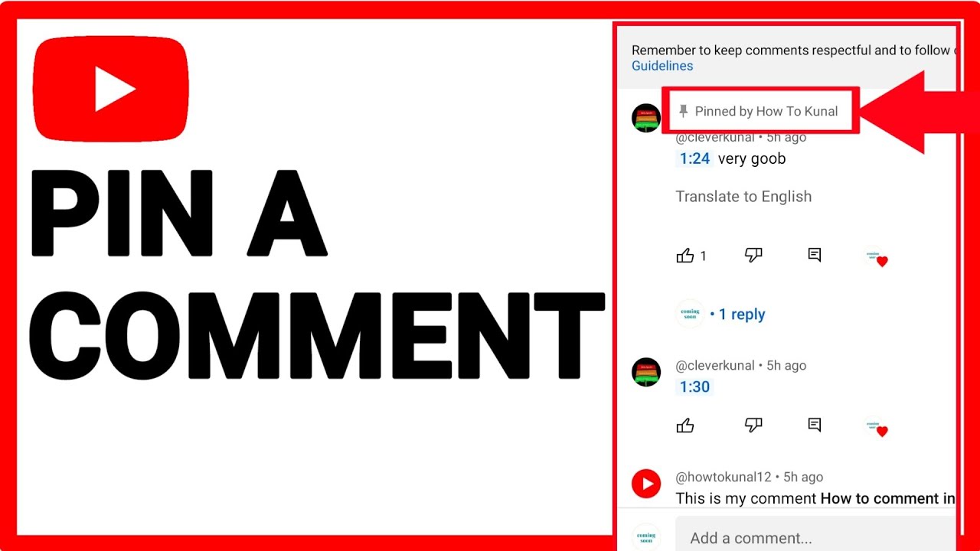The image size is (980, 551).
Task: Open the community Guidelines link
Action: coord(662,66)
